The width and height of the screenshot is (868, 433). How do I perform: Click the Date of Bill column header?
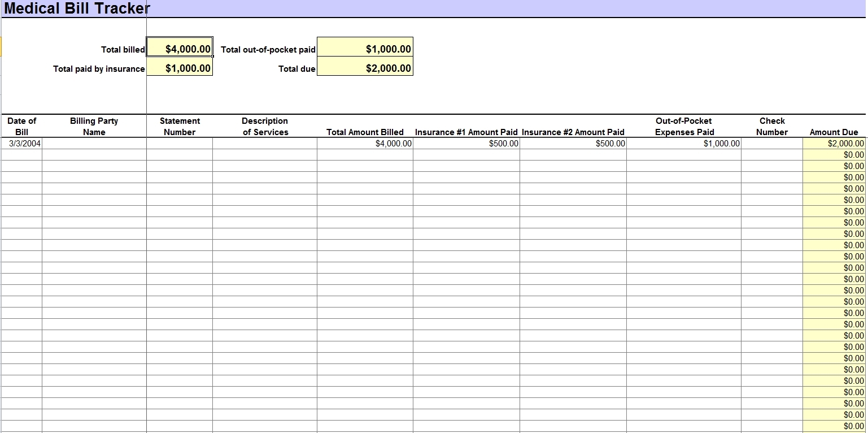tap(22, 126)
